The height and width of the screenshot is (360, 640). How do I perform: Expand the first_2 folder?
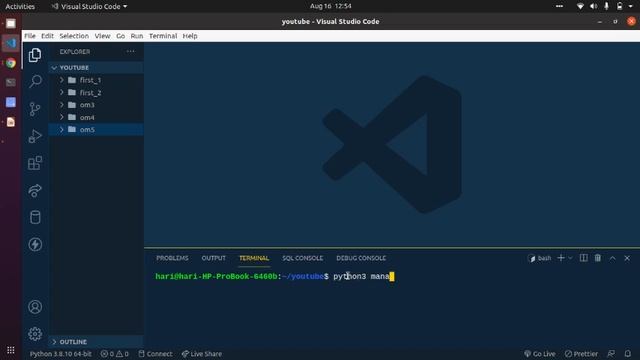click(62, 93)
